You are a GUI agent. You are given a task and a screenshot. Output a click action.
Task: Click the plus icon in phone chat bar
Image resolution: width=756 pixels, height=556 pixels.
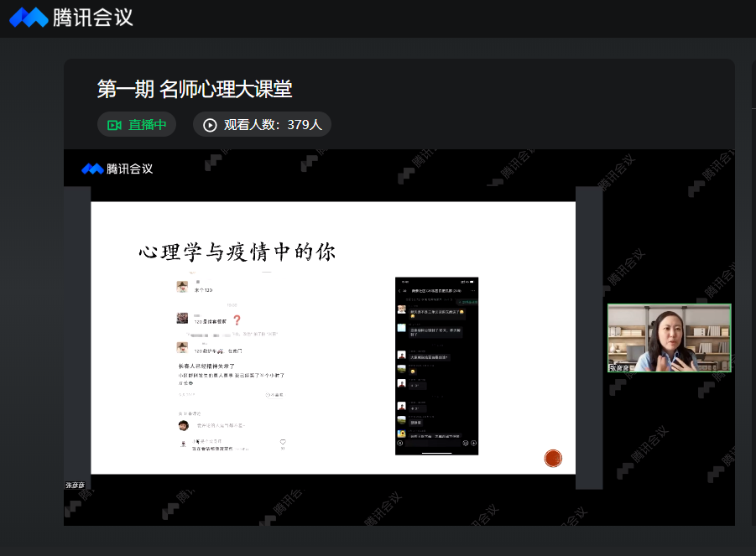473,443
